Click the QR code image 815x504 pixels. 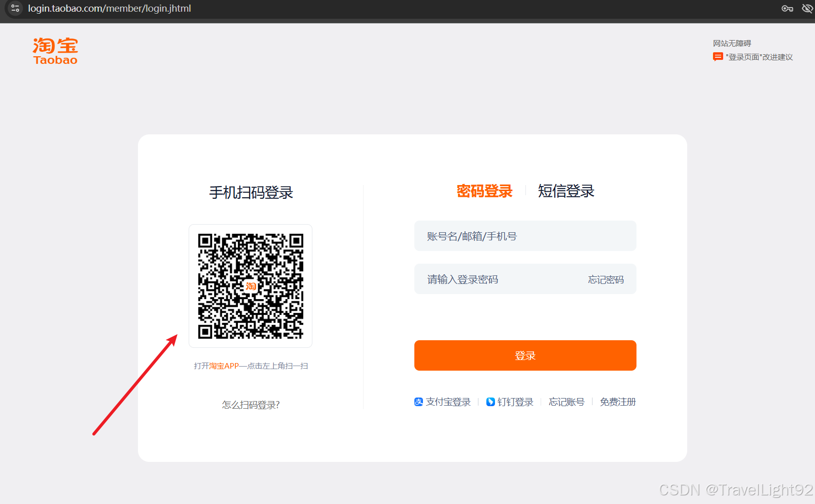251,286
